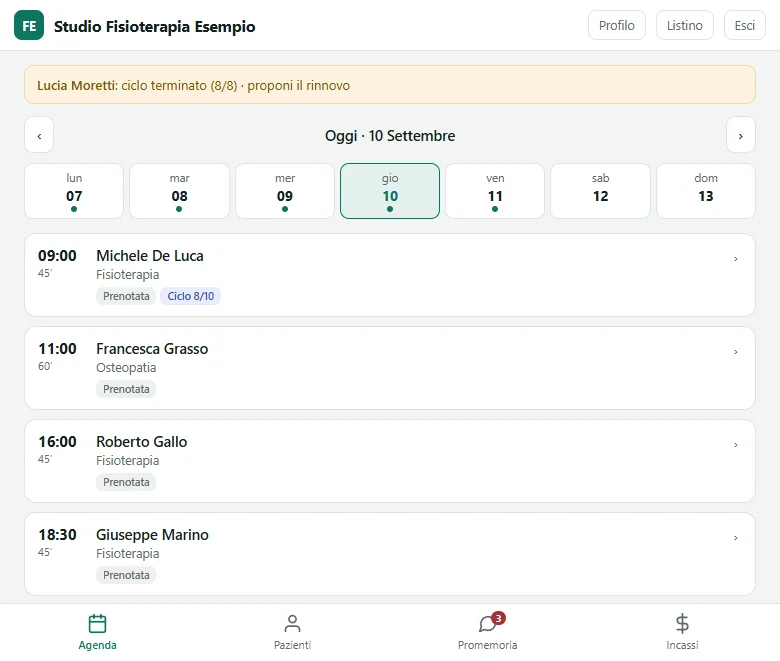Click the name Michele De Luca
The width and height of the screenshot is (780, 661).
pyautogui.click(x=150, y=256)
